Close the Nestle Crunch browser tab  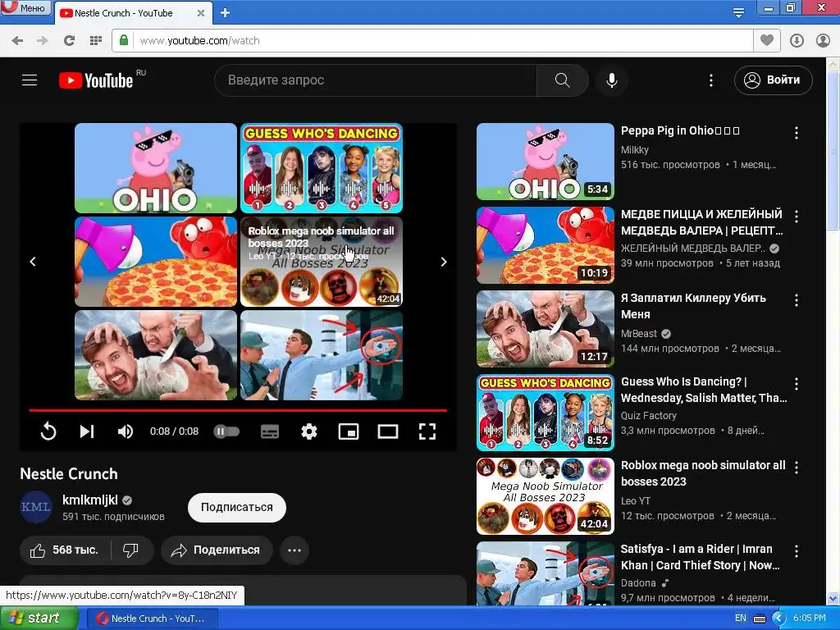coord(201,13)
